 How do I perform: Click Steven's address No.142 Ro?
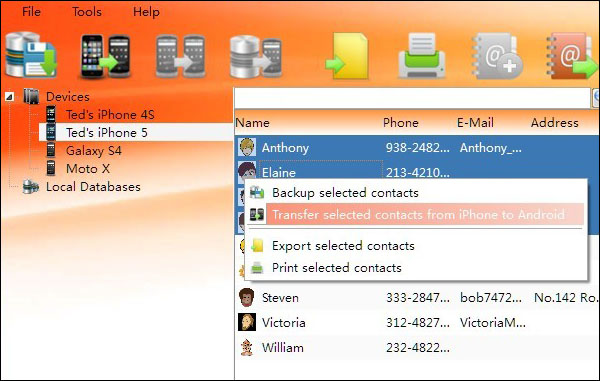tap(566, 298)
